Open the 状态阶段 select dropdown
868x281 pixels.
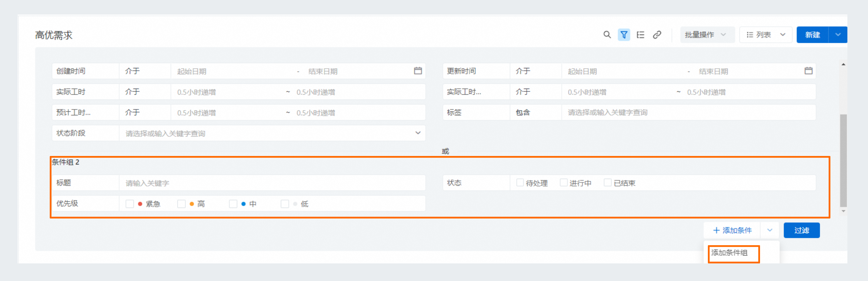tap(272, 133)
